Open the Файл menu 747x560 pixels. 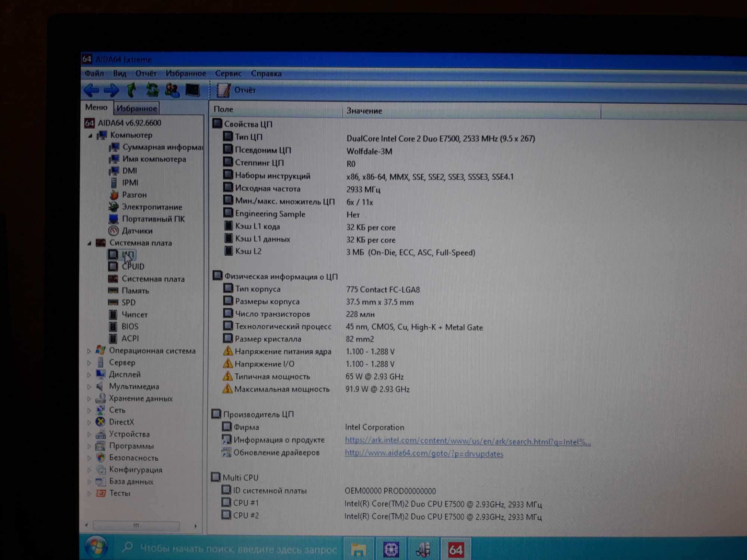(94, 73)
